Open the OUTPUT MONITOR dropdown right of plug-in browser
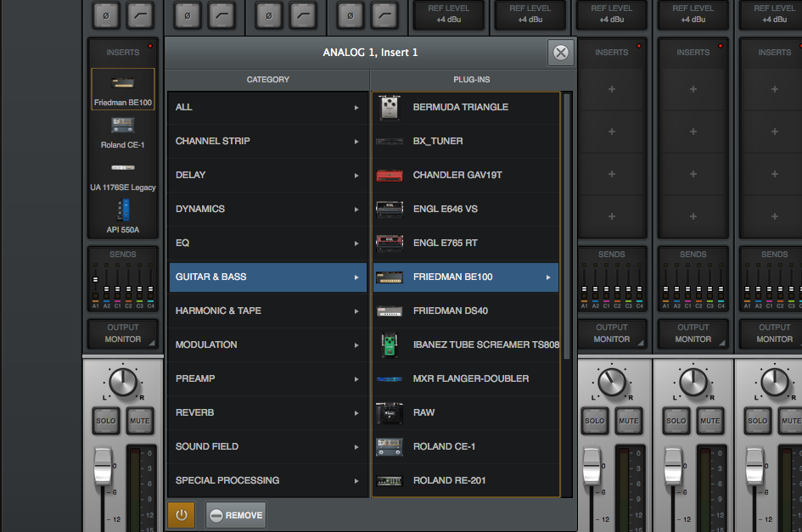 612,333
